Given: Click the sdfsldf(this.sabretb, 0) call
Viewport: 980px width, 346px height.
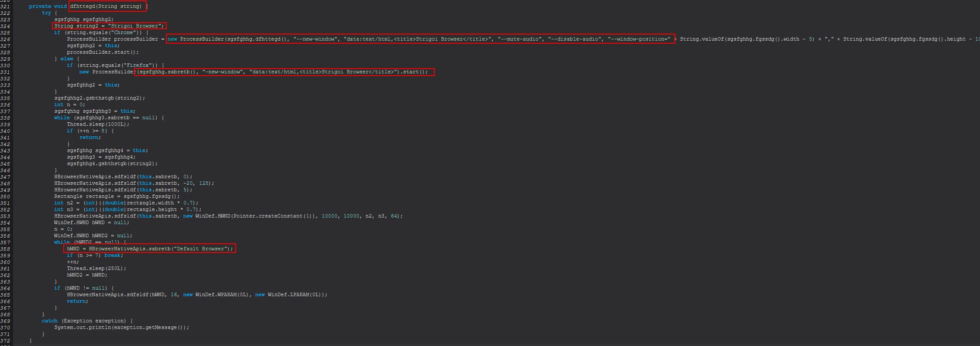Looking at the screenshot, I should (123, 176).
